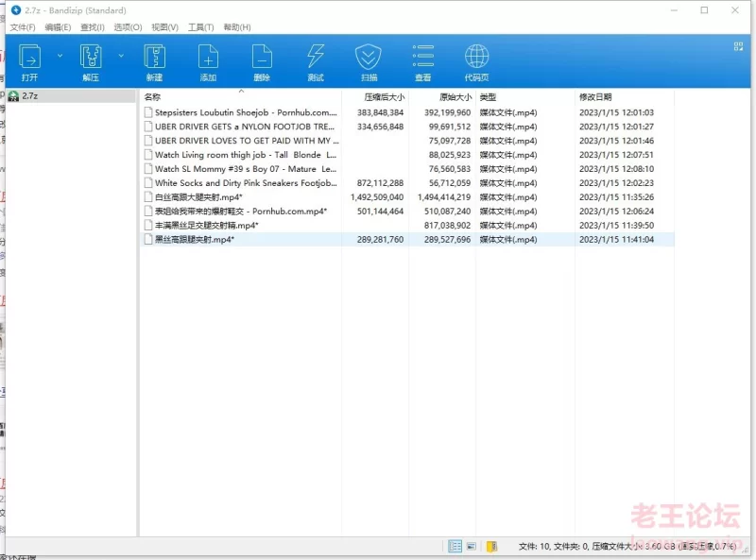
Task: Open the 编辑(E) menu
Action: (58, 27)
